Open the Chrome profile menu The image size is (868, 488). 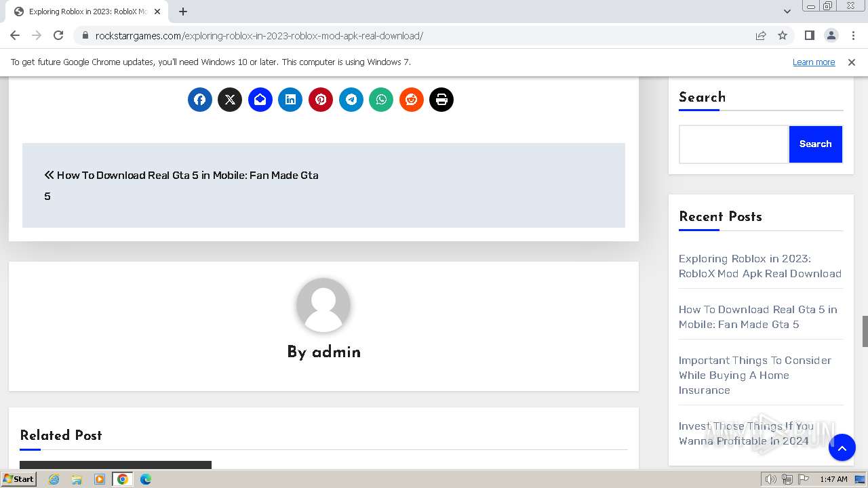[x=831, y=35]
